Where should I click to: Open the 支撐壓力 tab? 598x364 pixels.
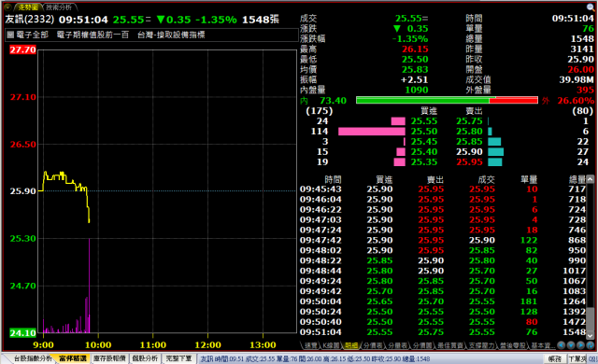tap(481, 345)
